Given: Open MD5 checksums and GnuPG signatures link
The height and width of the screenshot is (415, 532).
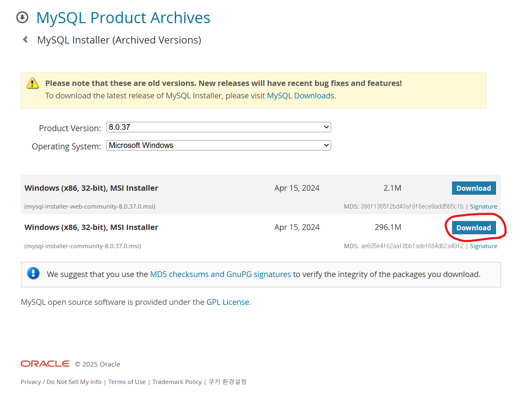Looking at the screenshot, I should tap(221, 274).
